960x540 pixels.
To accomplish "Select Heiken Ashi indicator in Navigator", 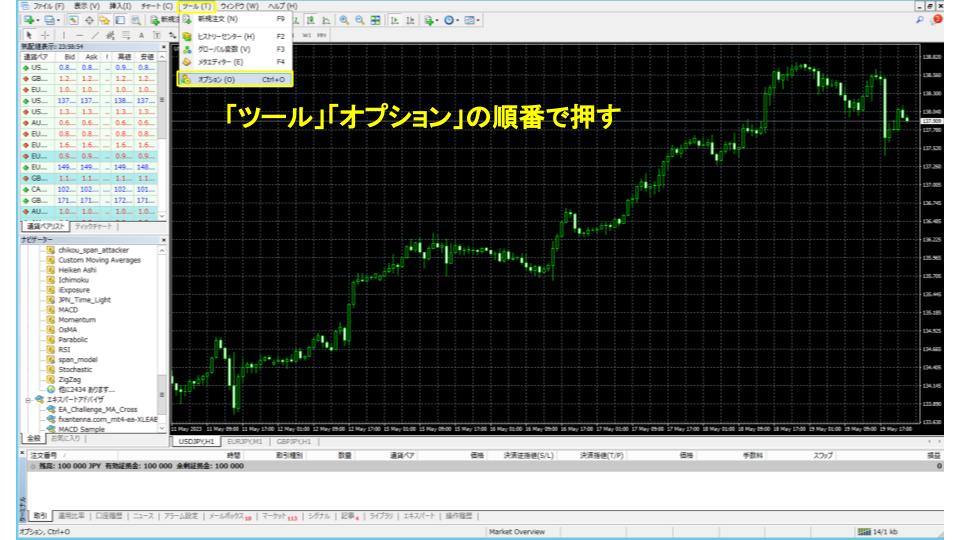I will [x=79, y=270].
